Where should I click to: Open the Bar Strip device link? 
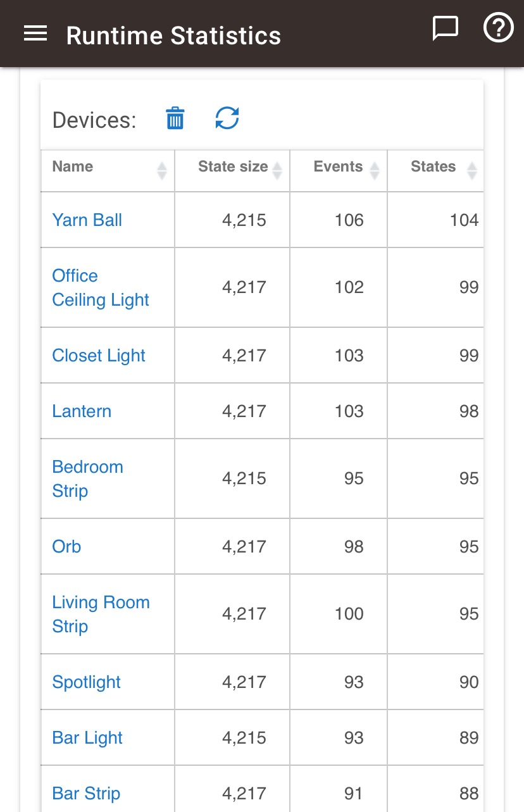86,794
